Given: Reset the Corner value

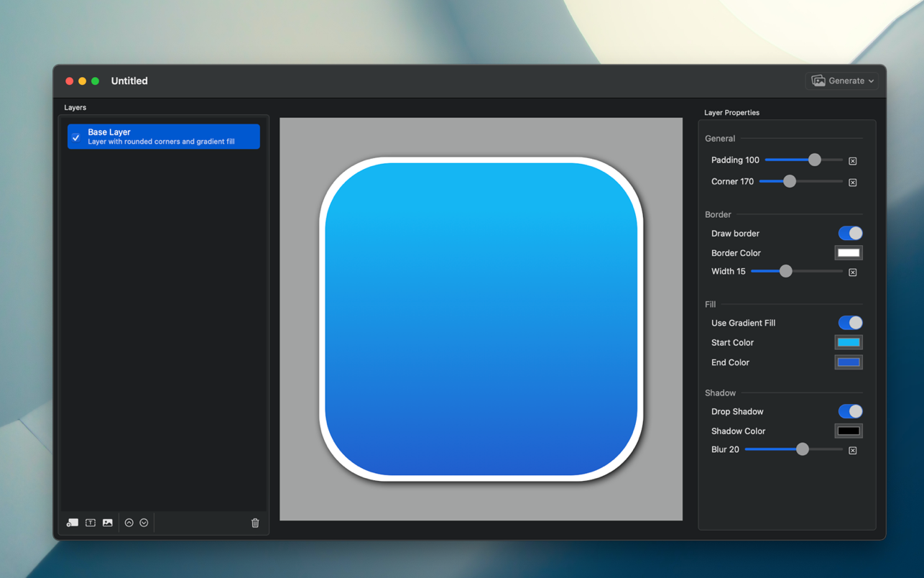Looking at the screenshot, I should [x=852, y=183].
